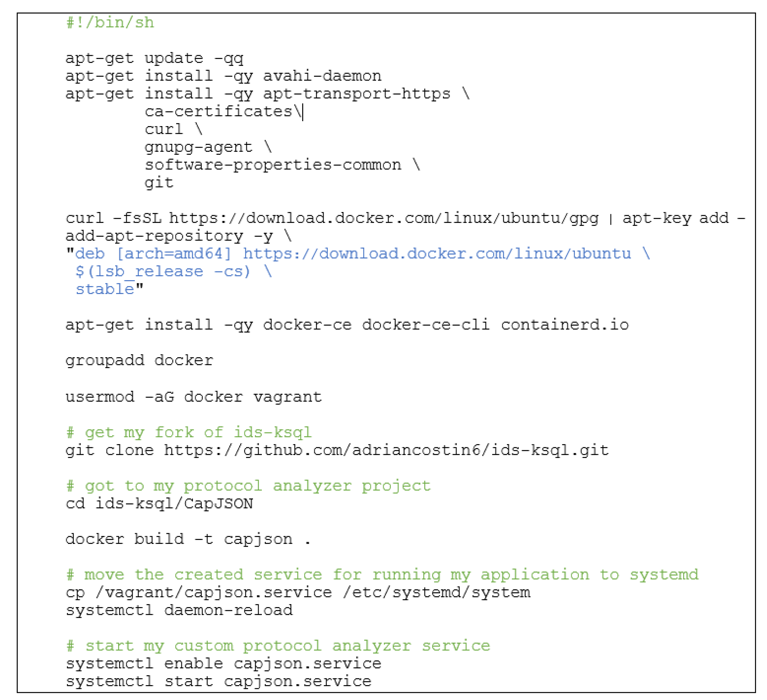Click the apt-transport-https package name
This screenshot has height=700, width=767.
(357, 94)
